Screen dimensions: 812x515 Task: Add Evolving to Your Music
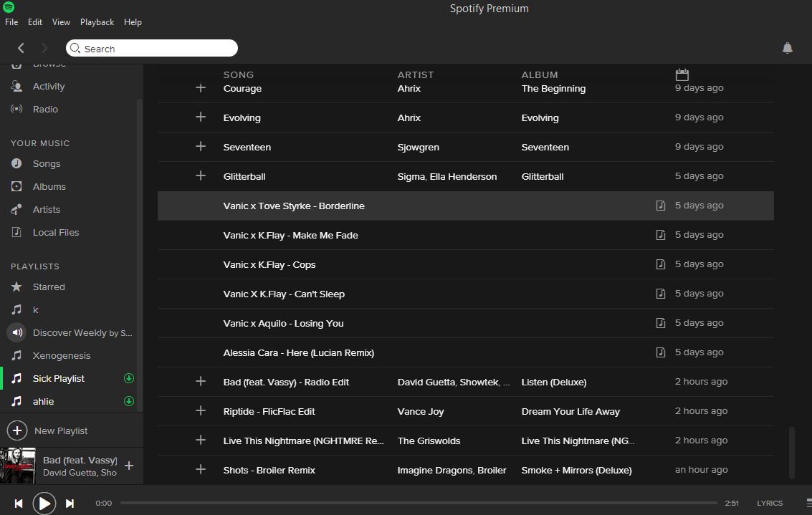[x=201, y=117]
